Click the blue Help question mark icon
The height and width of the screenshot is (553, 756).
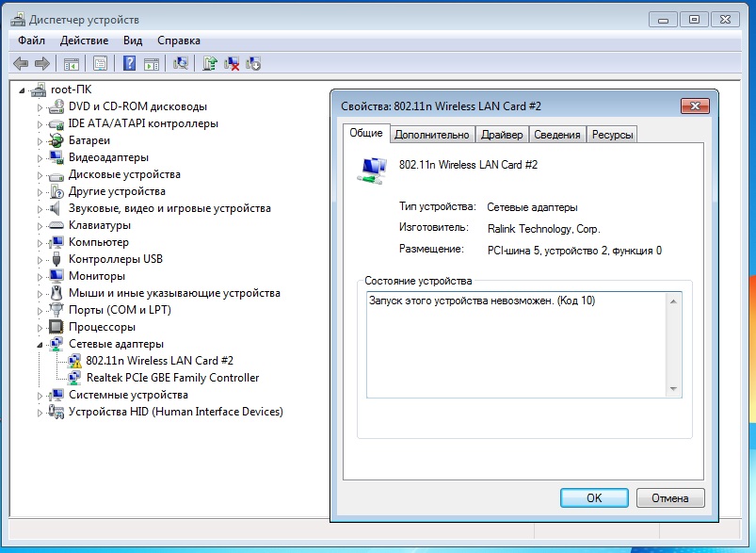coord(129,63)
